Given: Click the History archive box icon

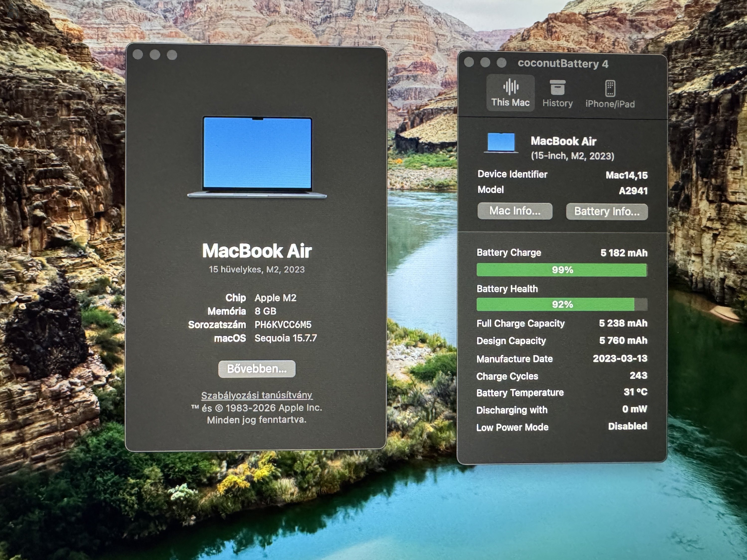Looking at the screenshot, I should click(x=558, y=87).
